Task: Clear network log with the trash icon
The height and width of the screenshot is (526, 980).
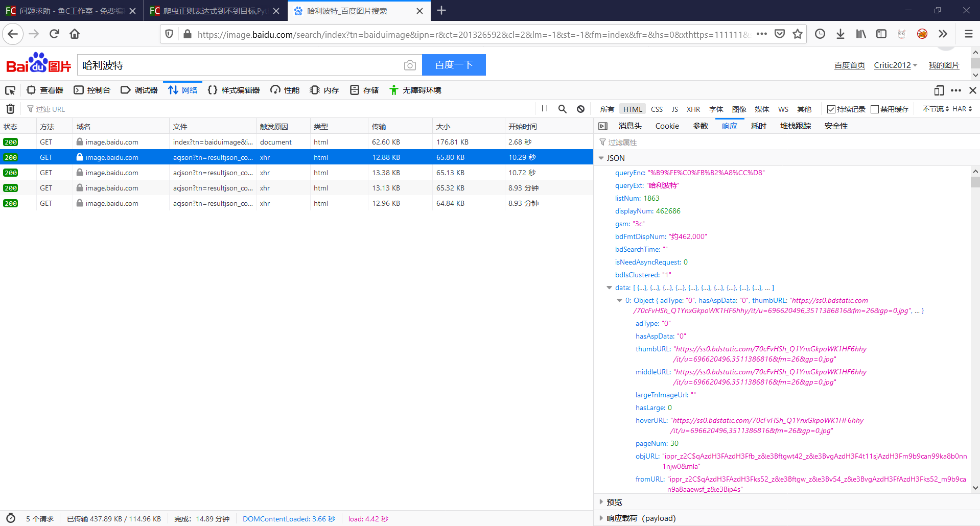Action: coord(10,109)
